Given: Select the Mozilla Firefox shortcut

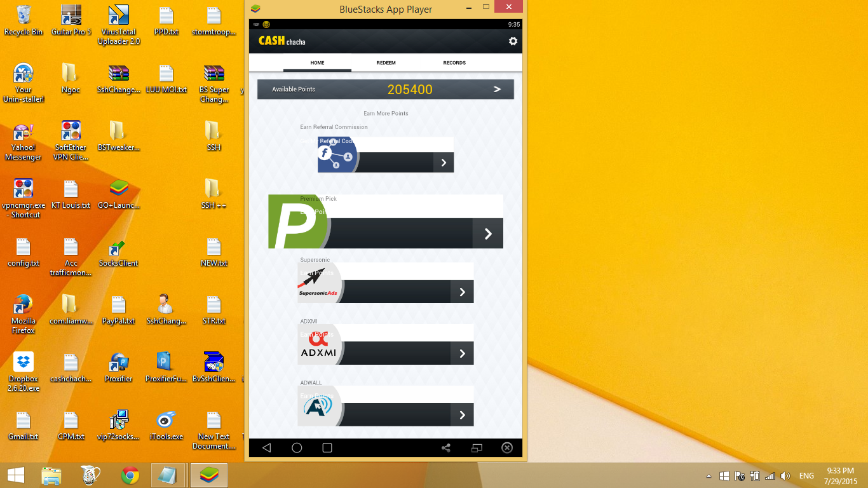Looking at the screenshot, I should 24,314.
